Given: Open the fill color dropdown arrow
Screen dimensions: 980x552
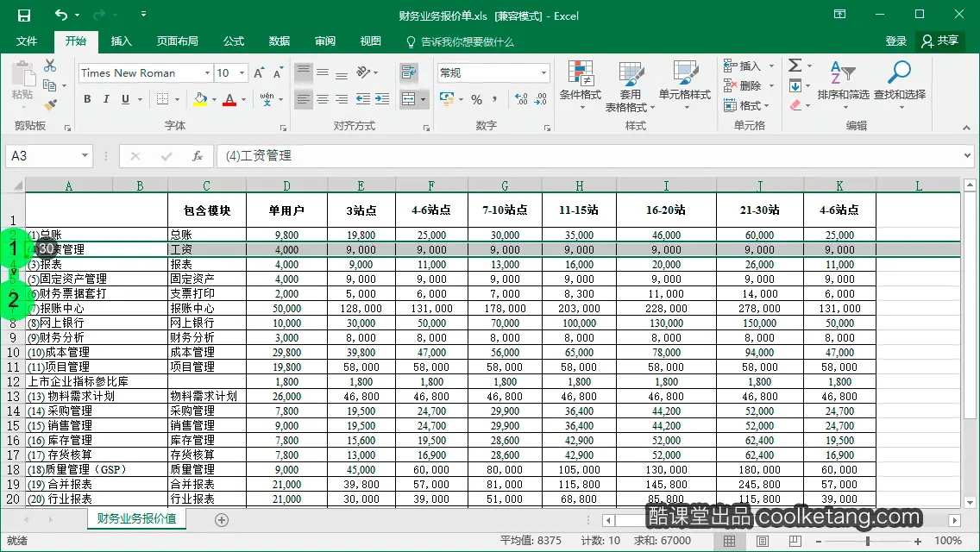Looking at the screenshot, I should tap(214, 99).
